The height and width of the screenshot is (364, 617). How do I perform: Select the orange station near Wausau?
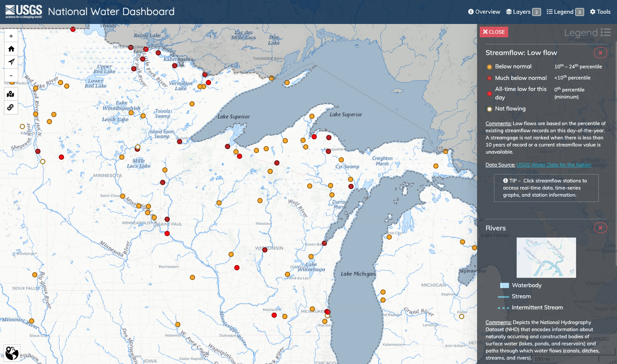(x=260, y=201)
